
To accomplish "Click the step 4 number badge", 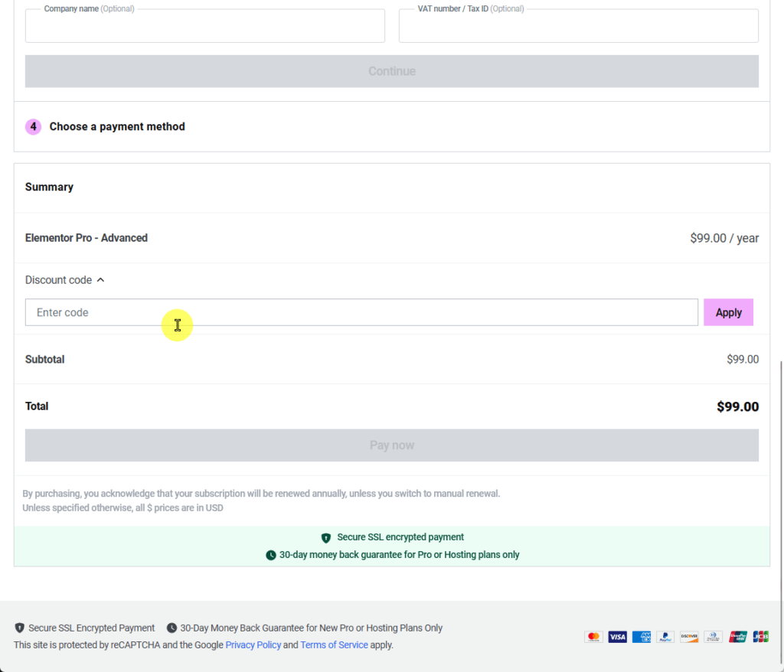I will click(34, 126).
